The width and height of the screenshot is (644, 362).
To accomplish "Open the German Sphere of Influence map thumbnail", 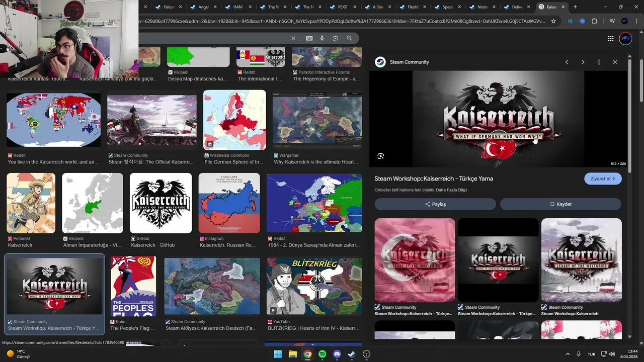I will [x=234, y=120].
